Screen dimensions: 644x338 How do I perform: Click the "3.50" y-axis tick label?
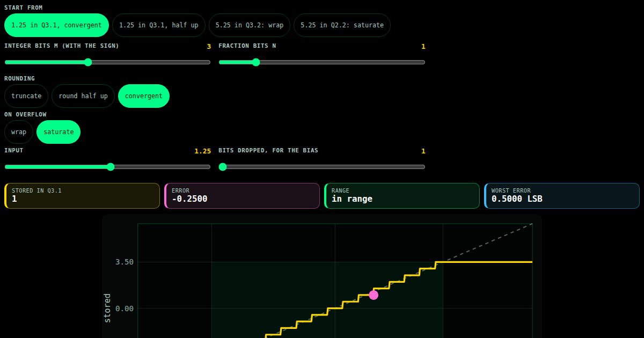pyautogui.click(x=125, y=262)
